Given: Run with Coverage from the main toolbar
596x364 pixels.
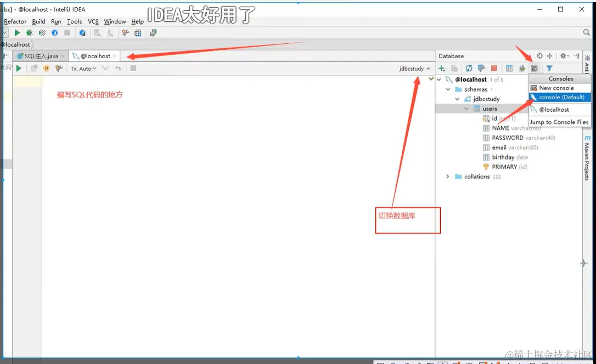Looking at the screenshot, I should [x=42, y=33].
